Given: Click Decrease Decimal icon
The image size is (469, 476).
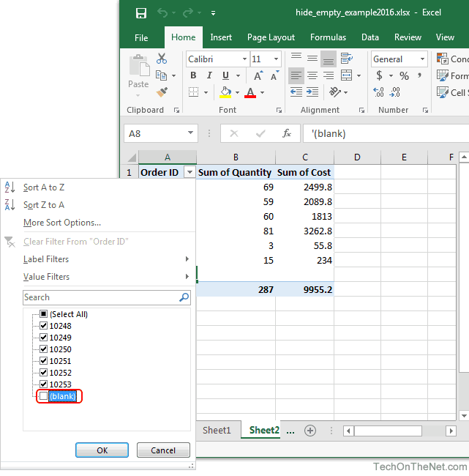Looking at the screenshot, I should tap(394, 92).
